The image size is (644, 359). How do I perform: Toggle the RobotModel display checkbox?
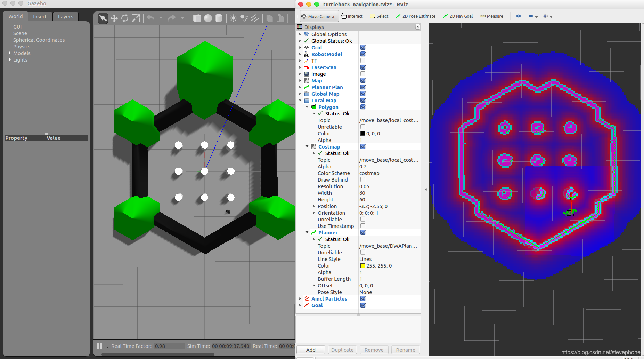click(x=363, y=54)
